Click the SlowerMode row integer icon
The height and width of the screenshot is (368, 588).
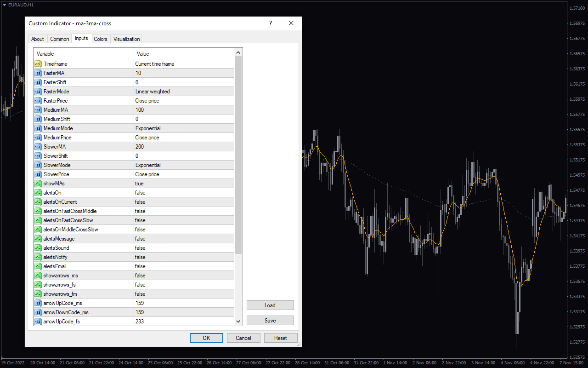tap(38, 165)
